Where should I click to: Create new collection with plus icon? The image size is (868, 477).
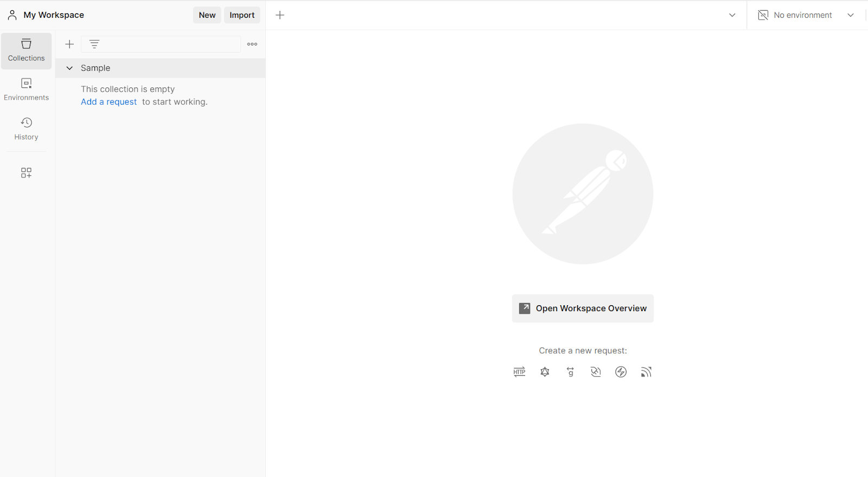(x=69, y=44)
